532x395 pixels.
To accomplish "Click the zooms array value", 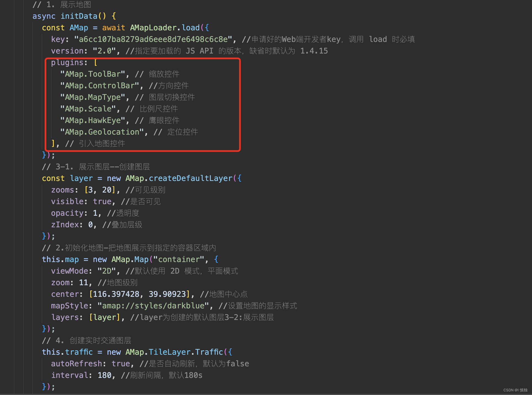I will coord(100,190).
